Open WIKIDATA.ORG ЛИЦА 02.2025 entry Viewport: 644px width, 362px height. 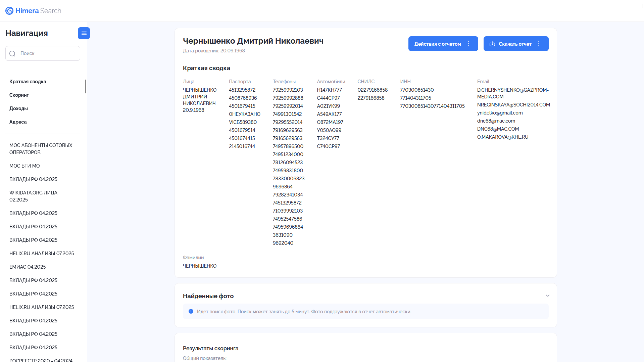[34, 196]
